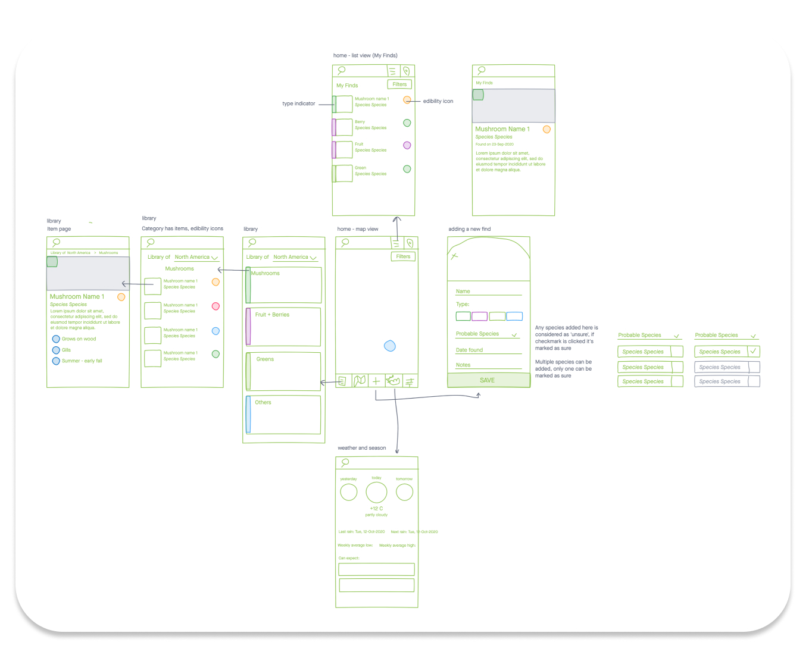812x658 pixels.
Task: Click the Name input field
Action: coord(488,292)
